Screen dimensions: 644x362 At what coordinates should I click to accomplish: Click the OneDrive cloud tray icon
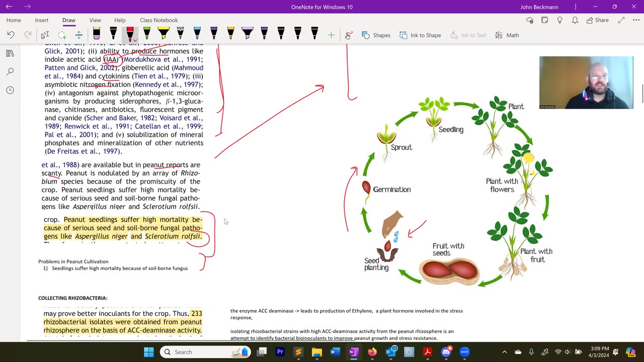click(x=518, y=352)
